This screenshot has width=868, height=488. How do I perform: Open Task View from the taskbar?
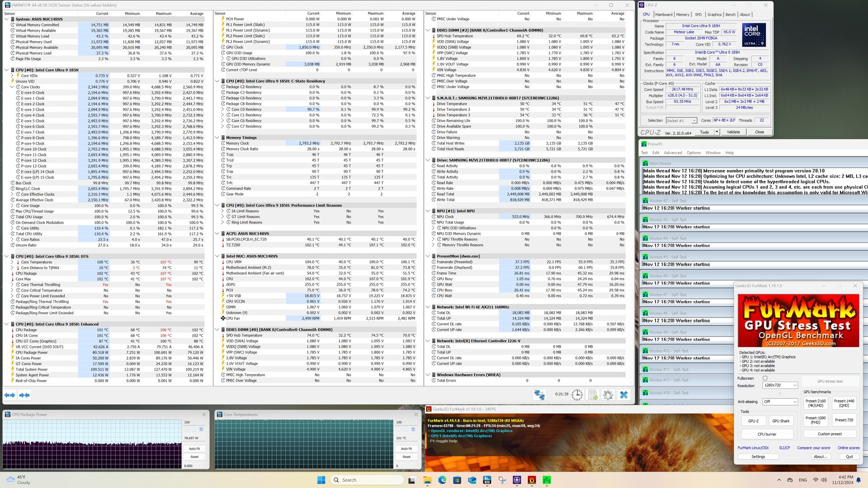(411, 480)
